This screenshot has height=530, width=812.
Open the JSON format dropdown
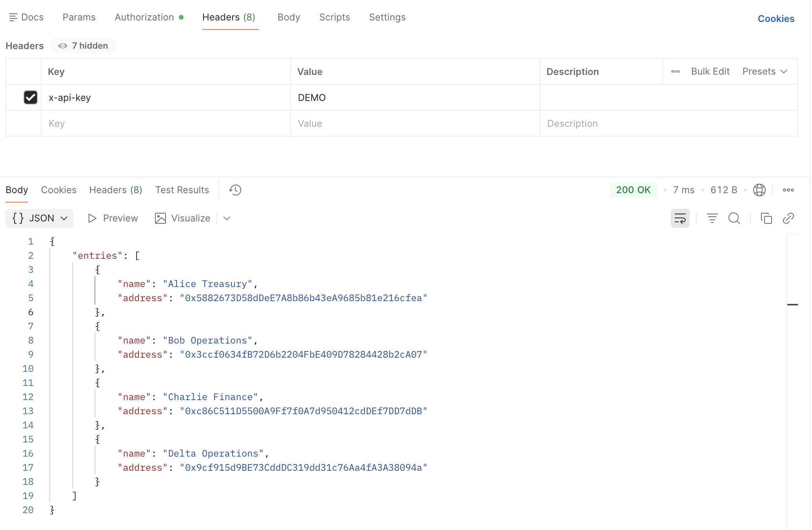(x=40, y=218)
